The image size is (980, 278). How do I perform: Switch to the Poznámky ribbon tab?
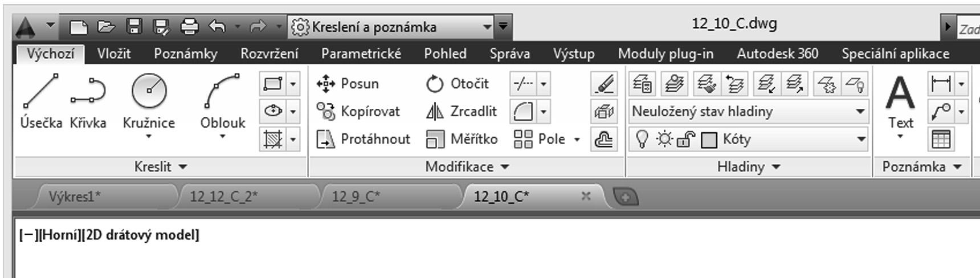point(186,54)
